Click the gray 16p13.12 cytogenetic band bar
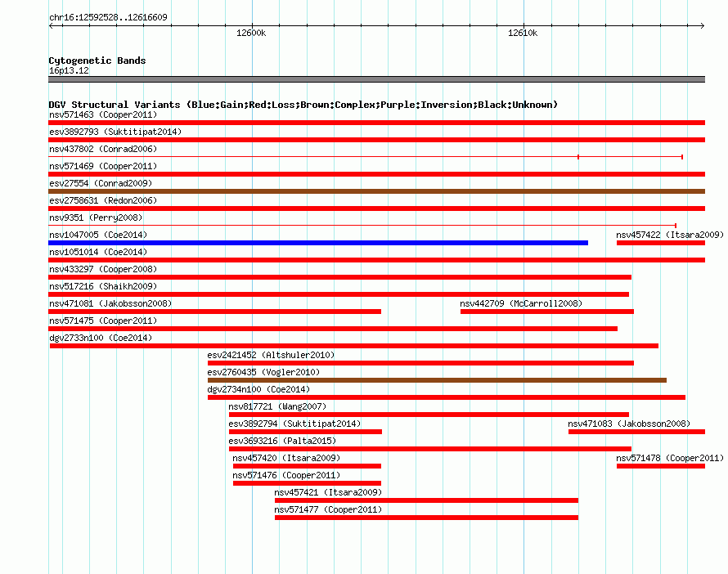This screenshot has height=574, width=728. [376, 79]
